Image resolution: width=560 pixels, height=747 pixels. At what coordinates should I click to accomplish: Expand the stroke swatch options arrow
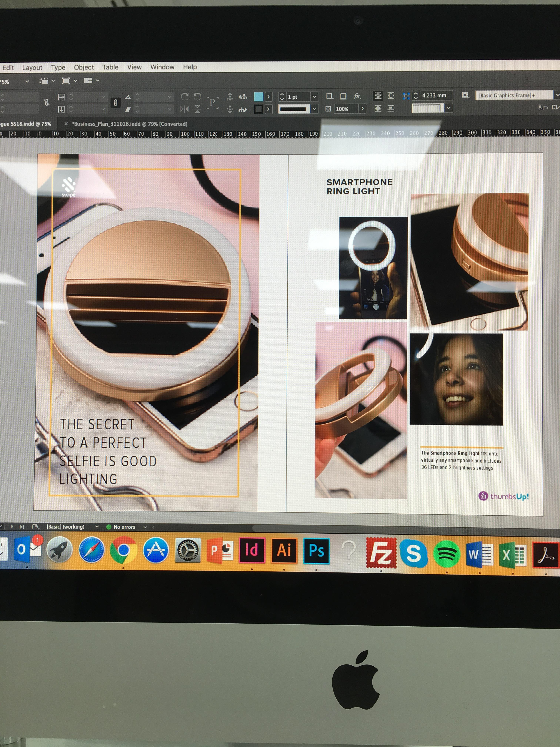coord(268,109)
